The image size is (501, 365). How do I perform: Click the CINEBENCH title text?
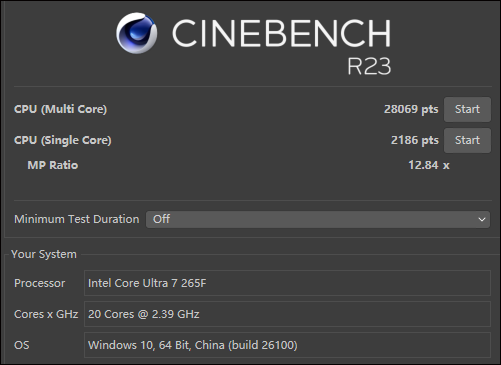[x=281, y=33]
